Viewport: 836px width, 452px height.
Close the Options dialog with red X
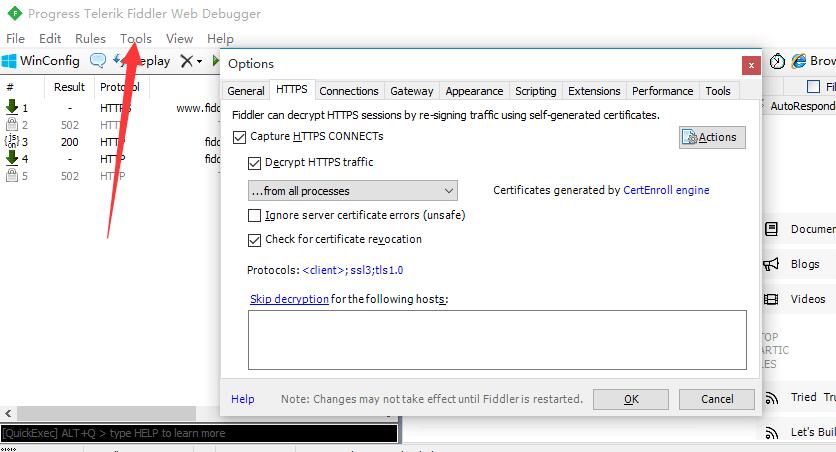[751, 65]
